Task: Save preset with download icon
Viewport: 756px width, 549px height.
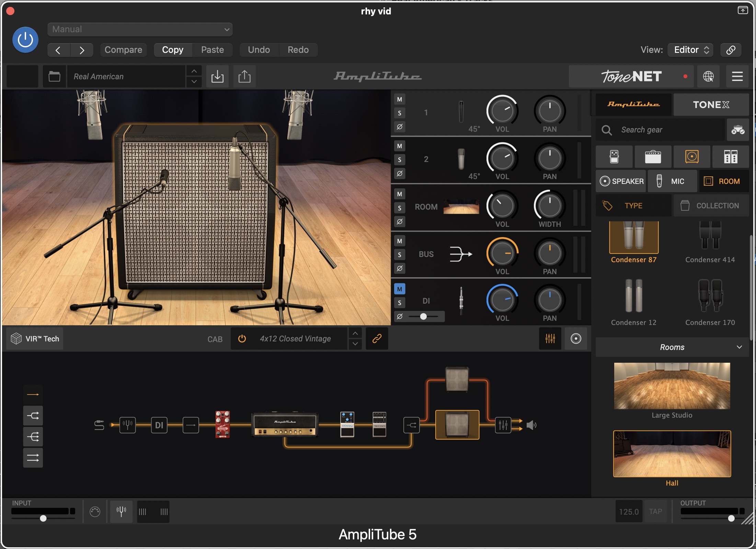Action: pyautogui.click(x=217, y=76)
